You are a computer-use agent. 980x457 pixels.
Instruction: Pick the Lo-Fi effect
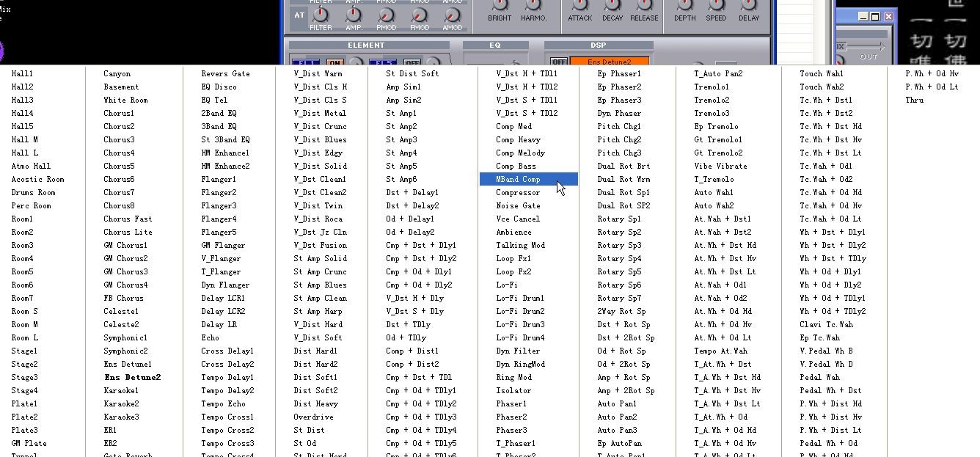(x=506, y=285)
